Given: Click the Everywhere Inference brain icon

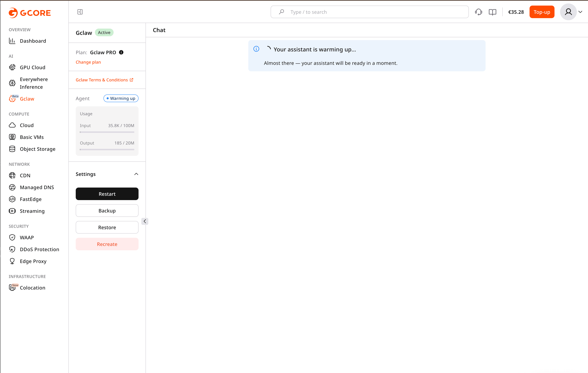Looking at the screenshot, I should point(12,83).
